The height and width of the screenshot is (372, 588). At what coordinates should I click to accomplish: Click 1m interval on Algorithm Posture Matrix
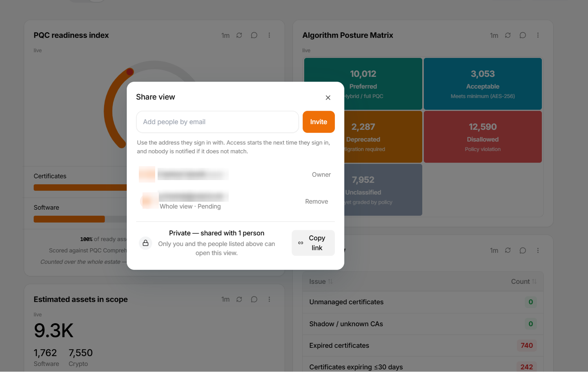pos(494,36)
